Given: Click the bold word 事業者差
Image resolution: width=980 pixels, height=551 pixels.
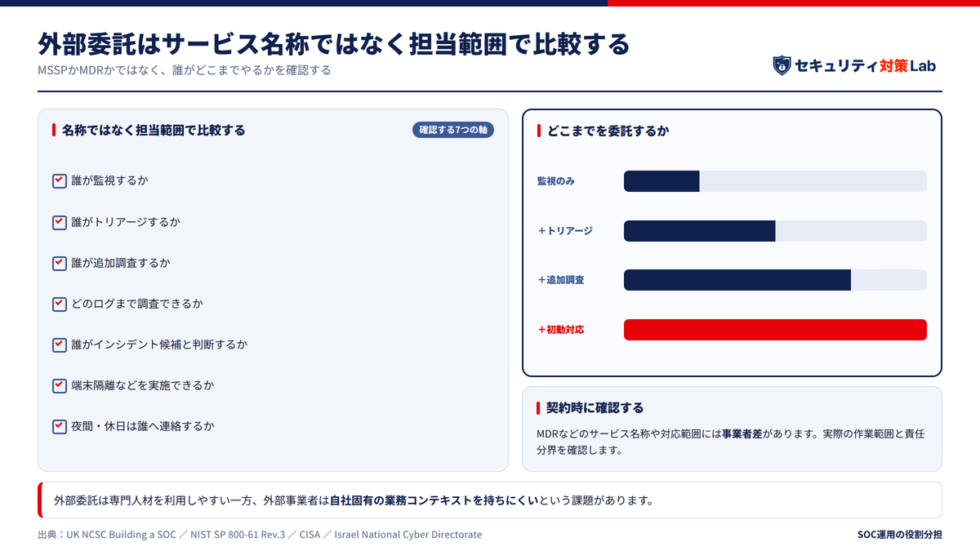Looking at the screenshot, I should click(x=742, y=434).
